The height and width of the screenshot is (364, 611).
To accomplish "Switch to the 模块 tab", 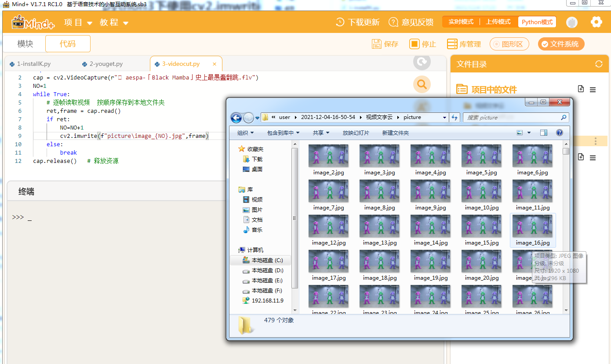I will point(25,44).
